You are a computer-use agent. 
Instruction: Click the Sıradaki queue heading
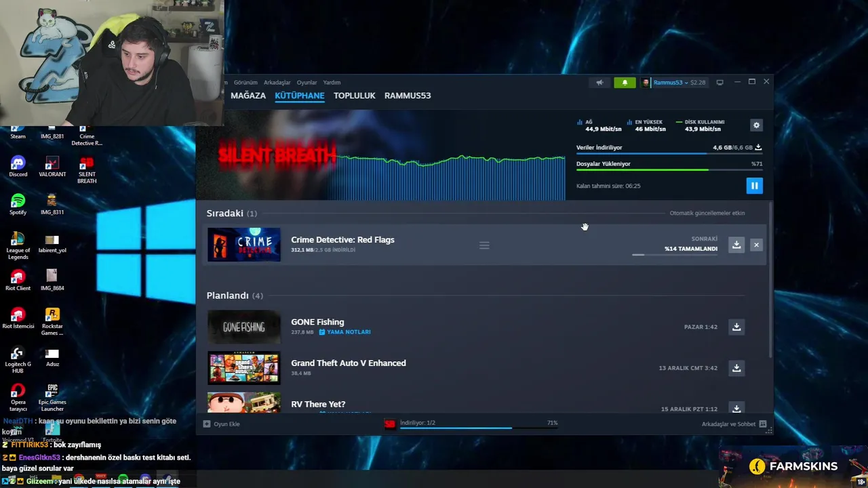(x=224, y=213)
